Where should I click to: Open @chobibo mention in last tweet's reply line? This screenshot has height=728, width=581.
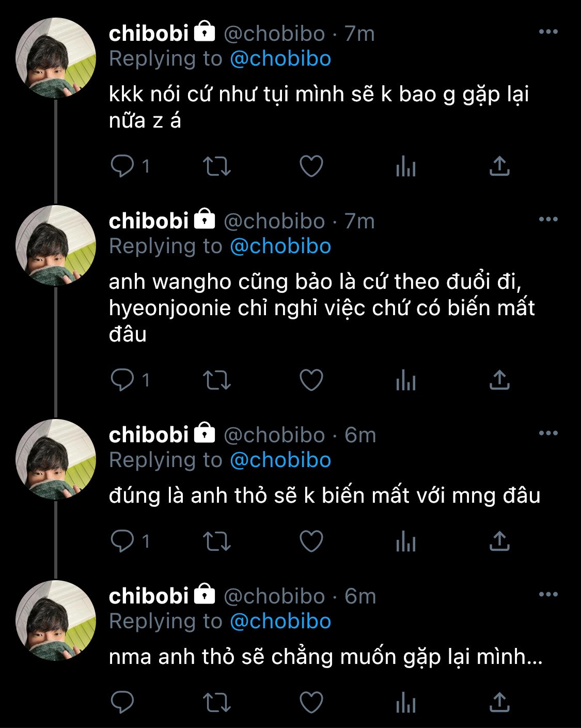point(280,622)
